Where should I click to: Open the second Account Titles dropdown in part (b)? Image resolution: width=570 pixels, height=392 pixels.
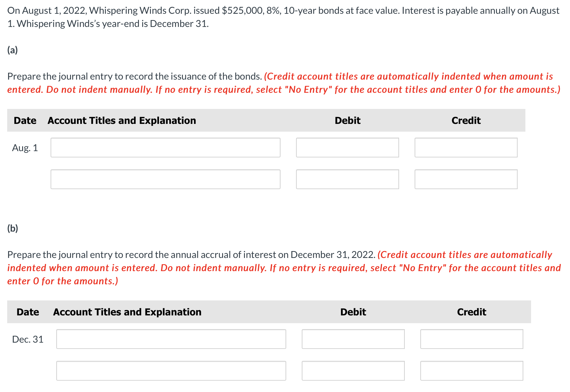point(171,371)
